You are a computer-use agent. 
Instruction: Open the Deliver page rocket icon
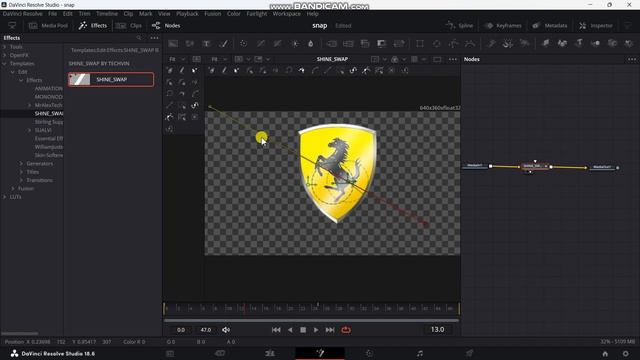[469, 353]
